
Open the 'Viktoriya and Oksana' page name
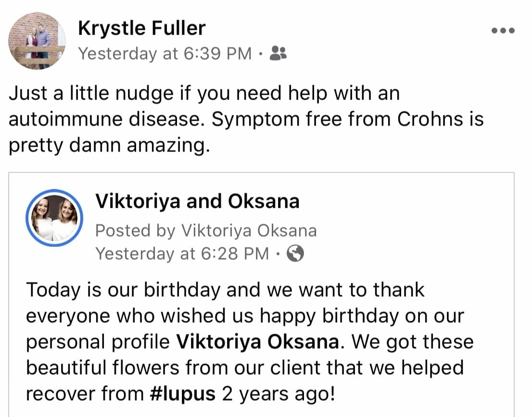pyautogui.click(x=198, y=201)
